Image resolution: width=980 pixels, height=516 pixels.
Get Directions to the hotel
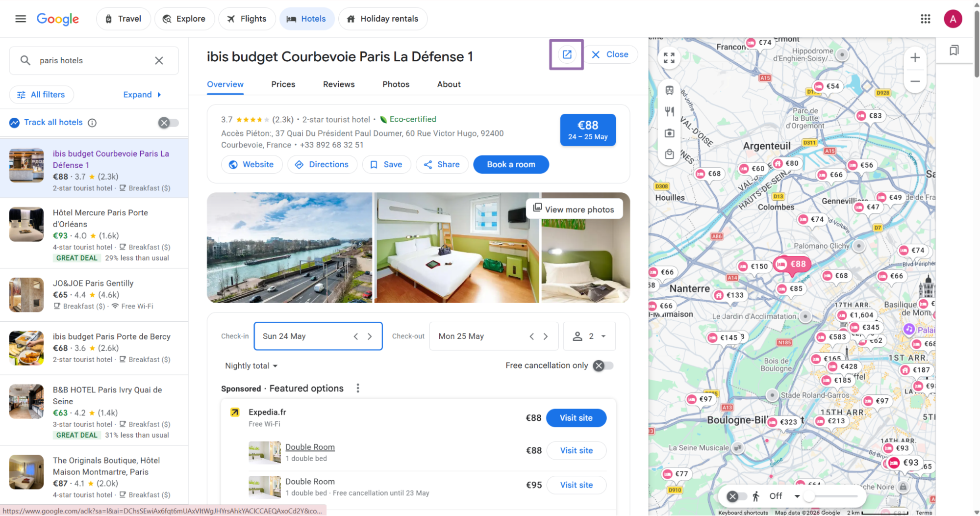322,165
